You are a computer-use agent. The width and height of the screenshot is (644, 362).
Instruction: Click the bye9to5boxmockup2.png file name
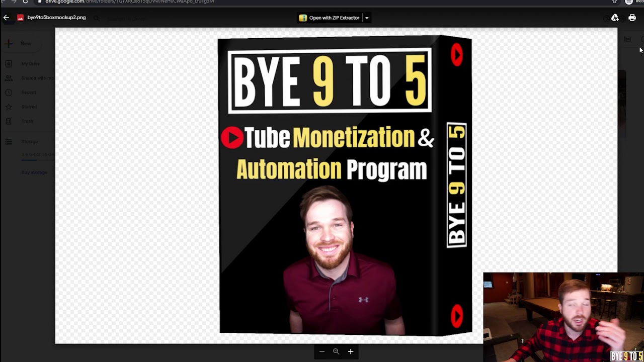click(x=56, y=18)
